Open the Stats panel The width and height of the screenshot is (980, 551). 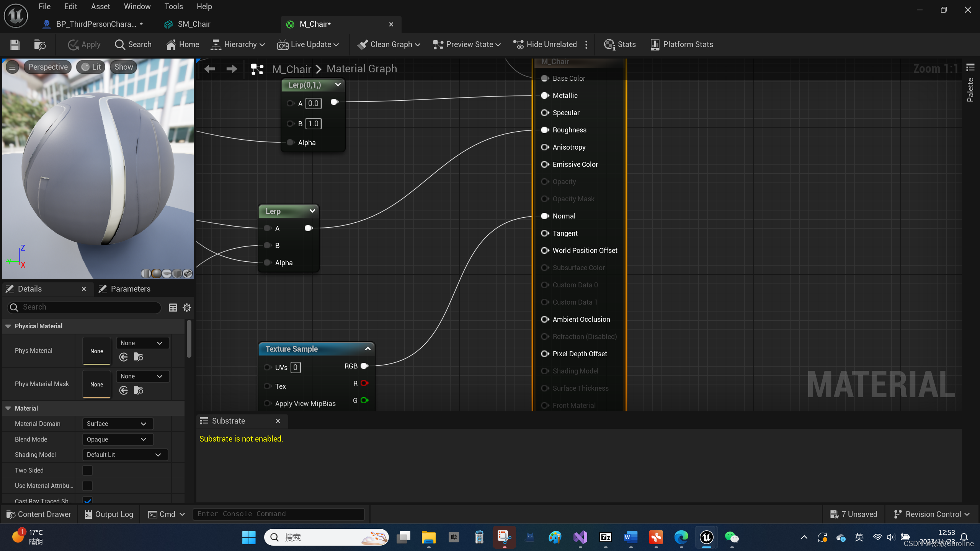(x=619, y=44)
